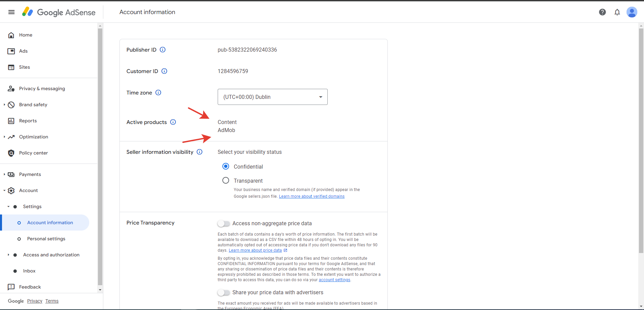Follow the account settings link
This screenshot has width=644, height=310.
(334, 280)
